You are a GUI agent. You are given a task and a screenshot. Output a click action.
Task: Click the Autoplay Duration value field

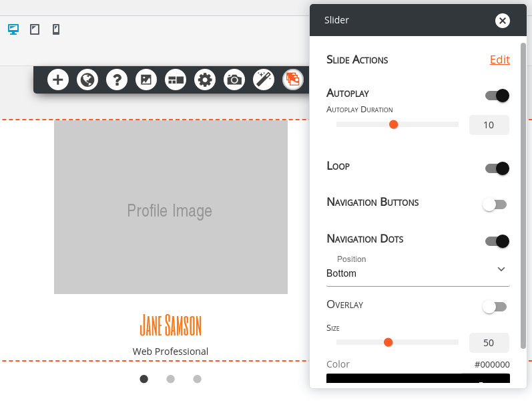click(x=489, y=125)
